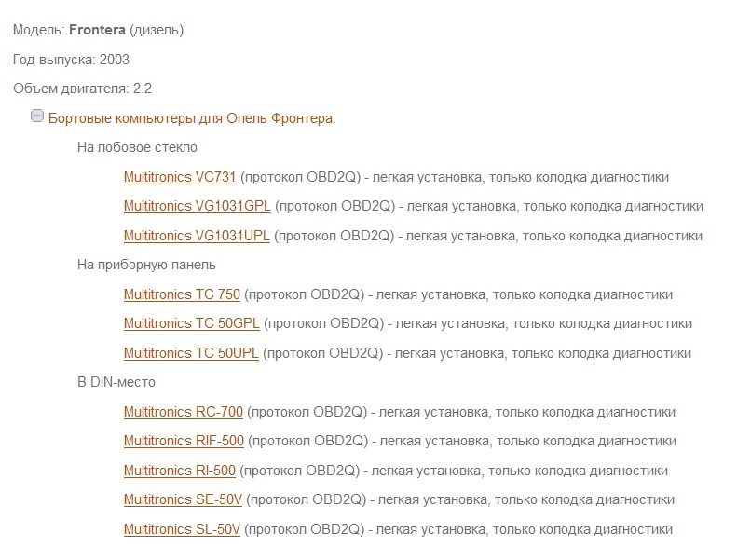Open the Multitronics RI-500 link
This screenshot has width=737, height=560.
pos(180,471)
